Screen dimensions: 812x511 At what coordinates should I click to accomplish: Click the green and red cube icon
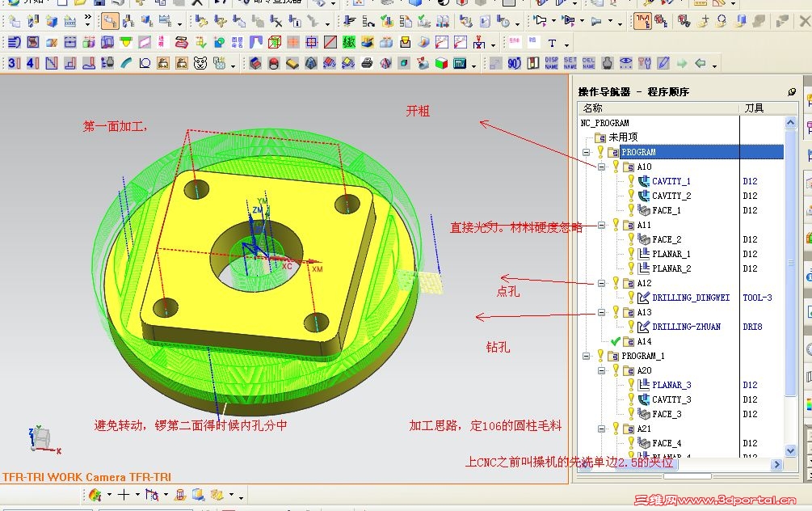click(x=441, y=63)
